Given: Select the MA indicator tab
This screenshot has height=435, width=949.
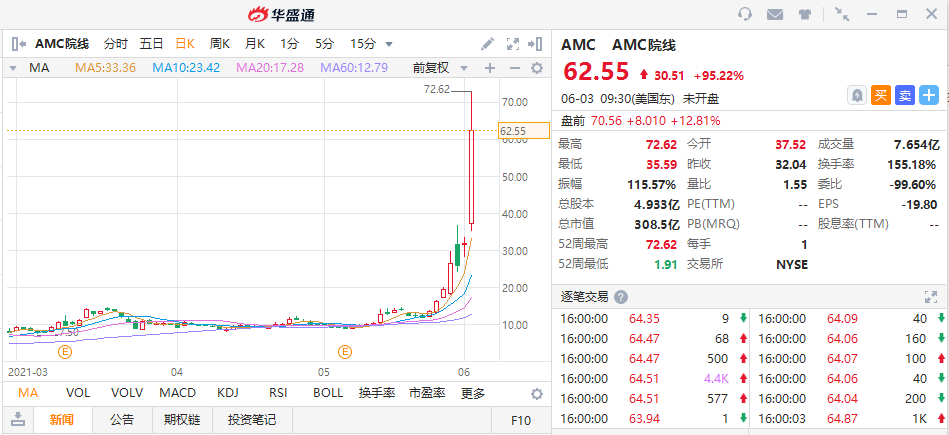Looking at the screenshot, I should point(28,393).
